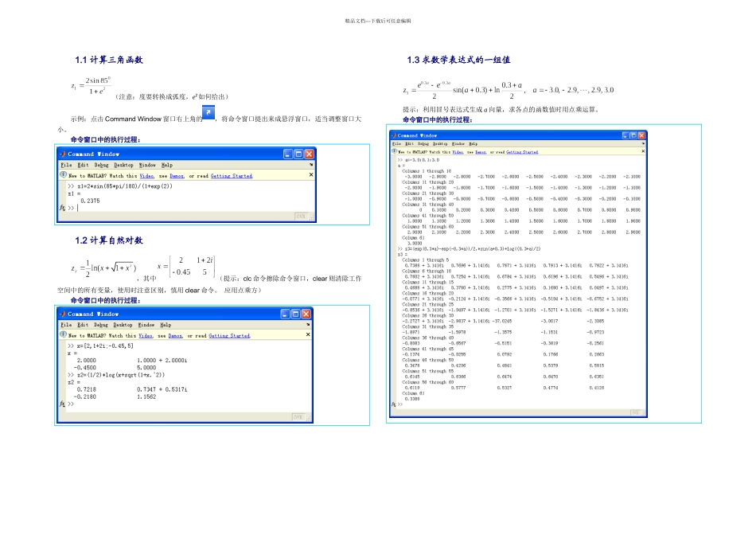Click the blue undock arrow picture in the instructions
Viewport: 756px width, 535px height.
[x=208, y=113]
